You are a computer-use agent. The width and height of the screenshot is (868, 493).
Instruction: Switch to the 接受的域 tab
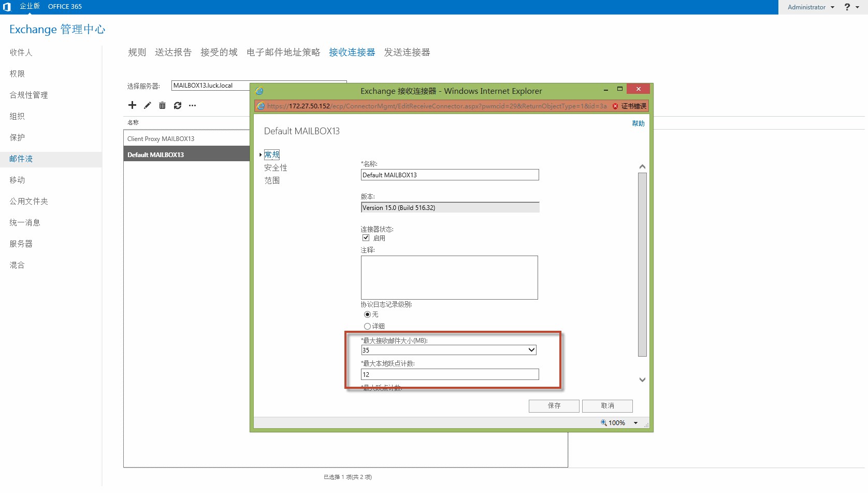(x=219, y=52)
